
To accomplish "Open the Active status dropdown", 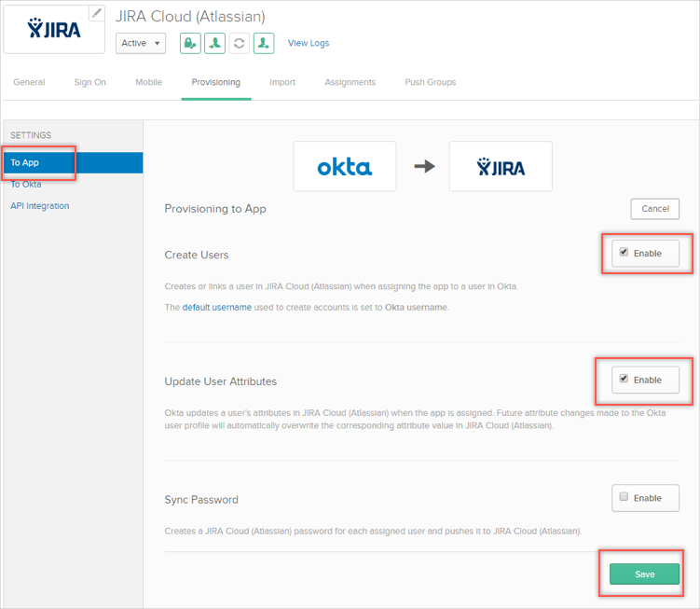I will [x=141, y=43].
